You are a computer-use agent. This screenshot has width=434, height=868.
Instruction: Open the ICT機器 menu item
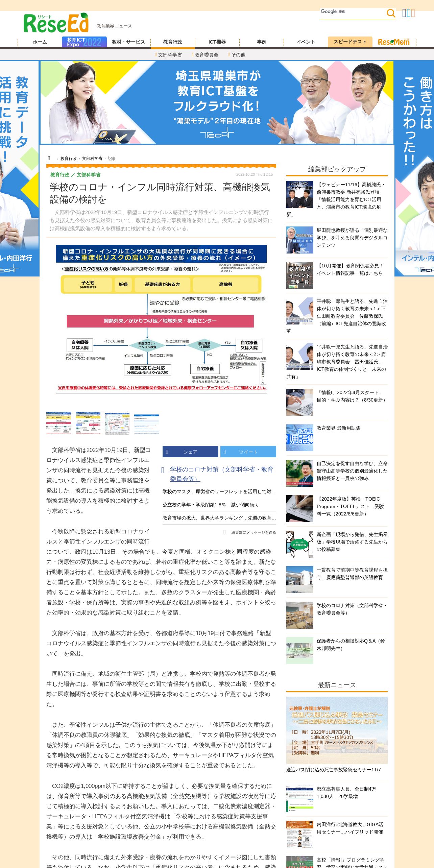pos(217,42)
